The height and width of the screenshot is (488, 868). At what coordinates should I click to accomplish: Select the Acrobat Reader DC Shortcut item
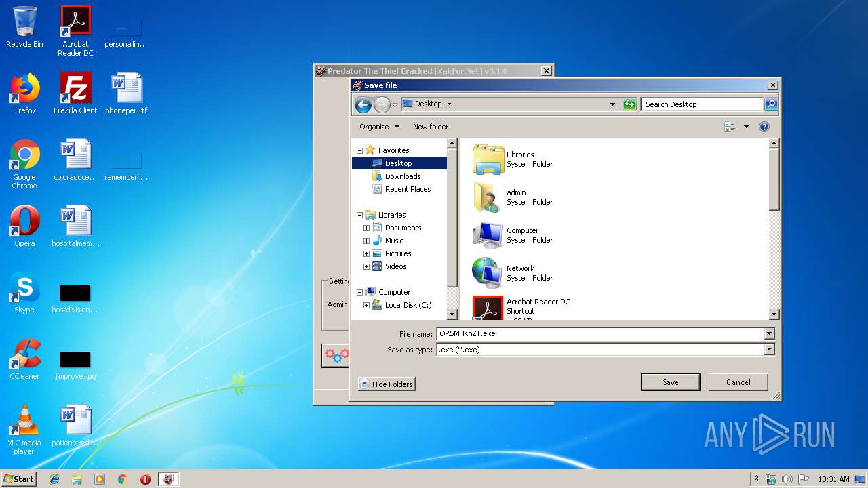(521, 308)
